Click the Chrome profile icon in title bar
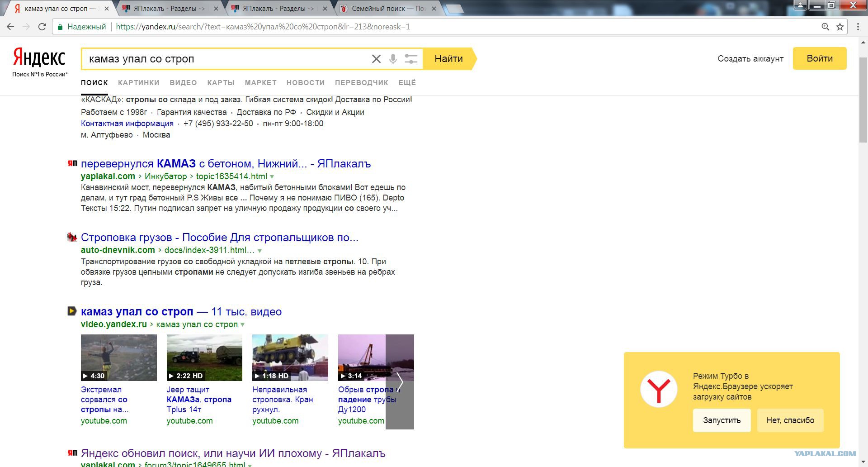868x467 pixels. (x=800, y=5)
